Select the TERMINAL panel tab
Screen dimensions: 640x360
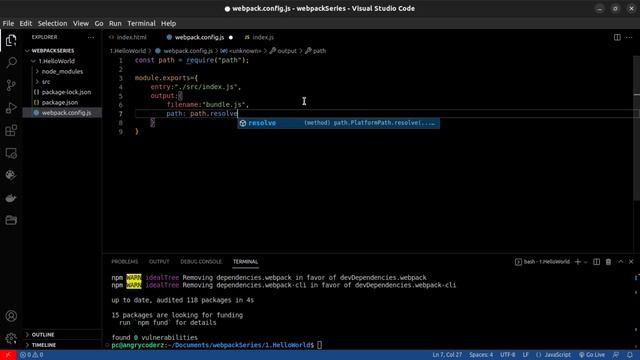coord(245,262)
